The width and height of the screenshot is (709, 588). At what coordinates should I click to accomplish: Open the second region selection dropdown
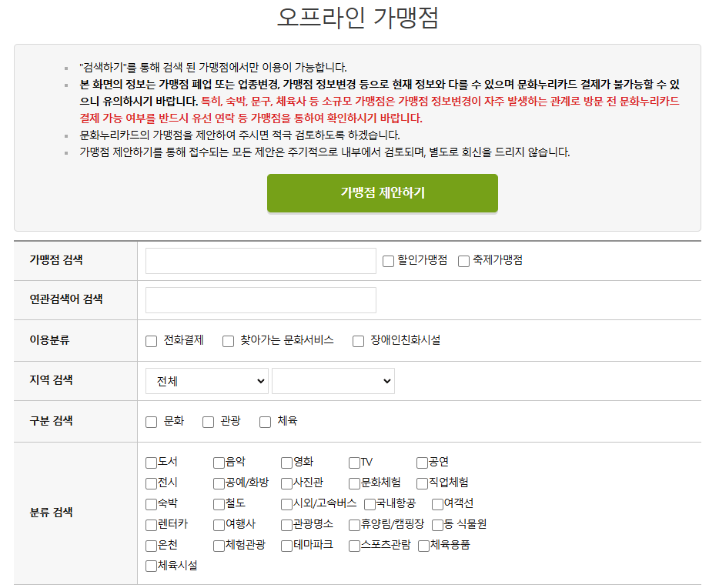coord(333,380)
